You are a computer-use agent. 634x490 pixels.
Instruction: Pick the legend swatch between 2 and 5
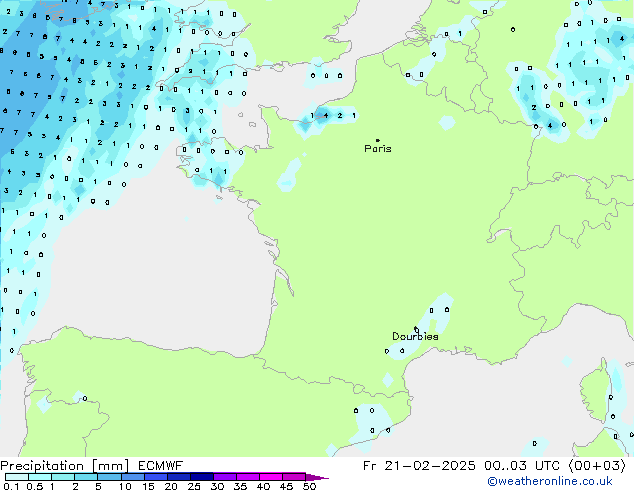pos(86,477)
